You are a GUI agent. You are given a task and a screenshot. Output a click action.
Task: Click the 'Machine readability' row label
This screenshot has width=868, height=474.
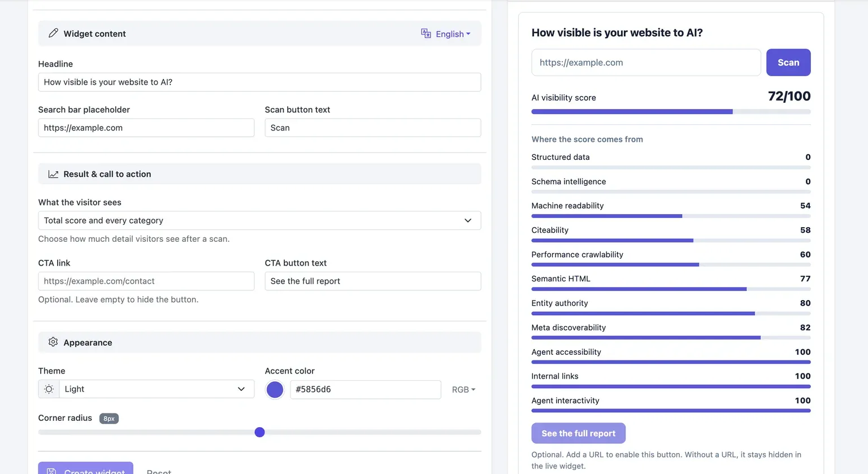click(567, 206)
